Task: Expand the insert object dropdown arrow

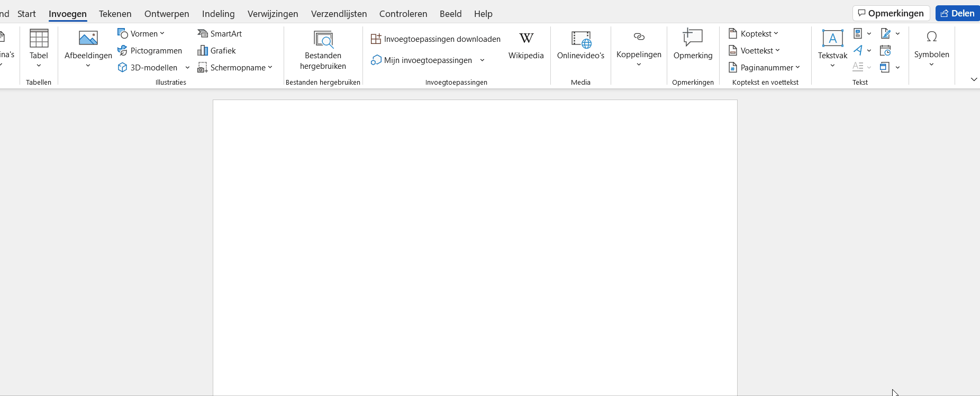Action: (897, 67)
